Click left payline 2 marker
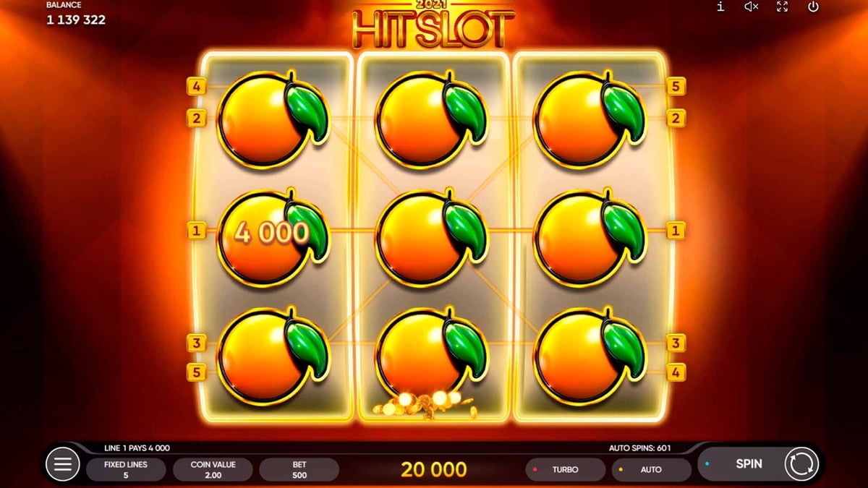Screen dimensions: 868x488 [196, 118]
